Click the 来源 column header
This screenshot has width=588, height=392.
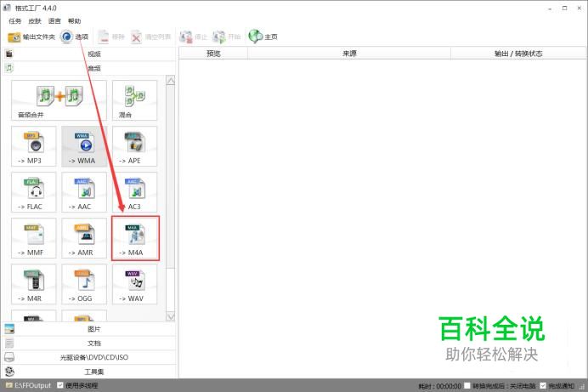coord(349,54)
